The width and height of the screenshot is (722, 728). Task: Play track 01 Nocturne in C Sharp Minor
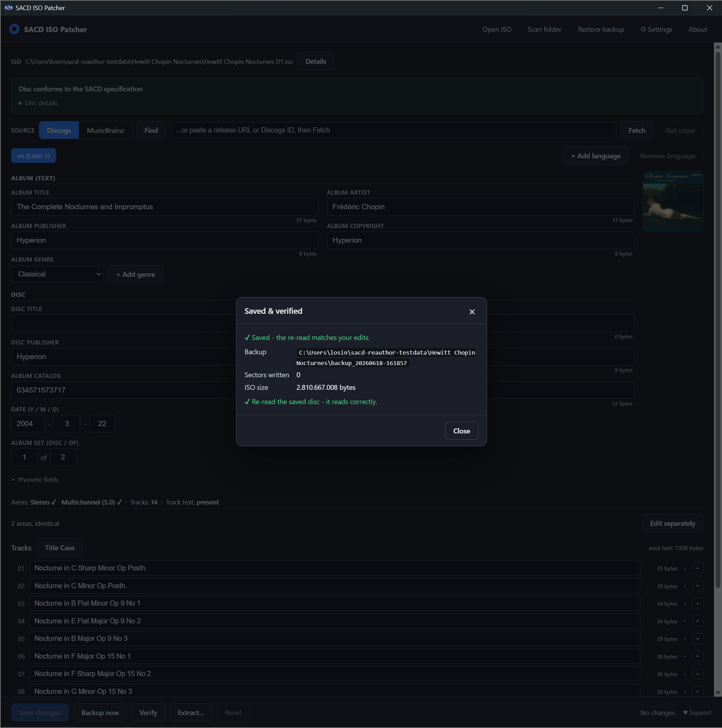click(x=698, y=568)
